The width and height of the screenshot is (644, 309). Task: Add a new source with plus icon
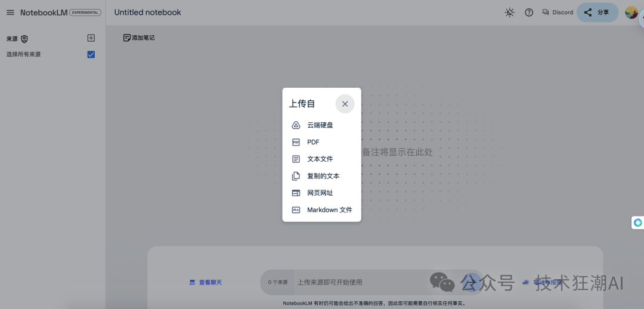click(x=91, y=38)
